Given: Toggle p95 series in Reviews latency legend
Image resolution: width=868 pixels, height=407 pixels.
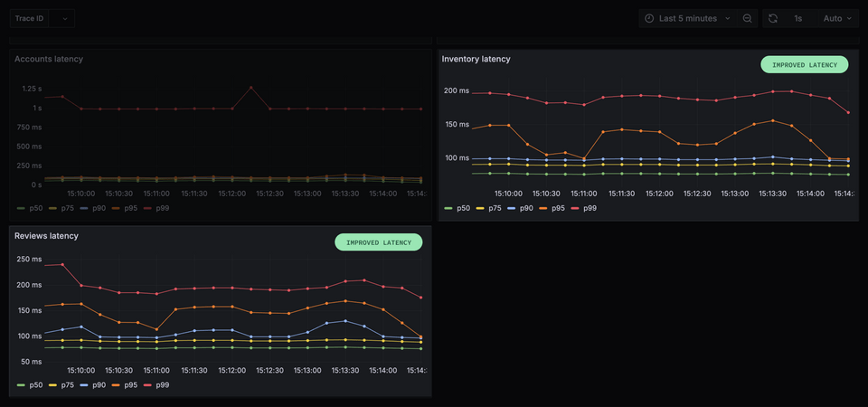Looking at the screenshot, I should pyautogui.click(x=125, y=385).
